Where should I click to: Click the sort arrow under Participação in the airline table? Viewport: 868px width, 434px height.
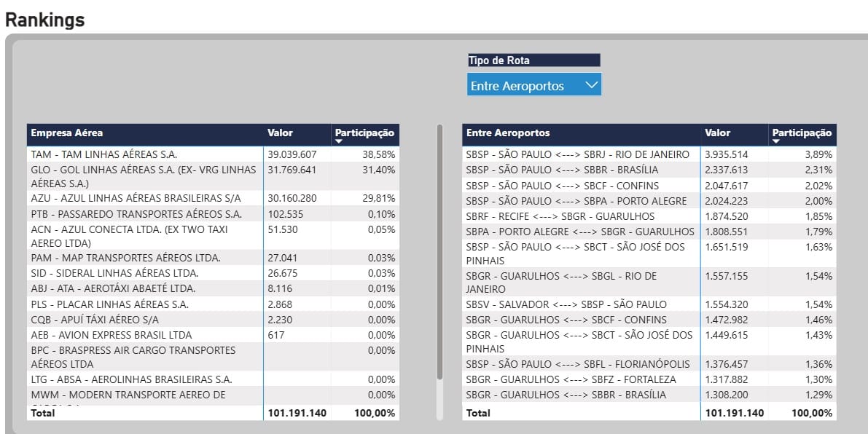338,141
